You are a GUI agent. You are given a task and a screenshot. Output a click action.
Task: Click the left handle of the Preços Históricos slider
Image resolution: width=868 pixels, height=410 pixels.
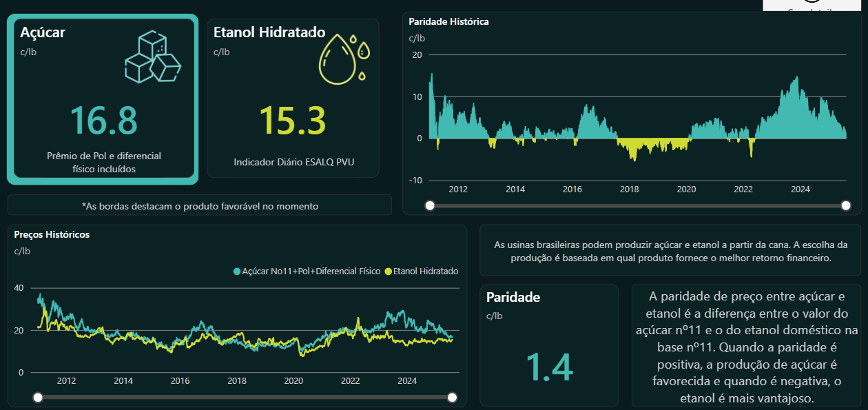(39, 397)
